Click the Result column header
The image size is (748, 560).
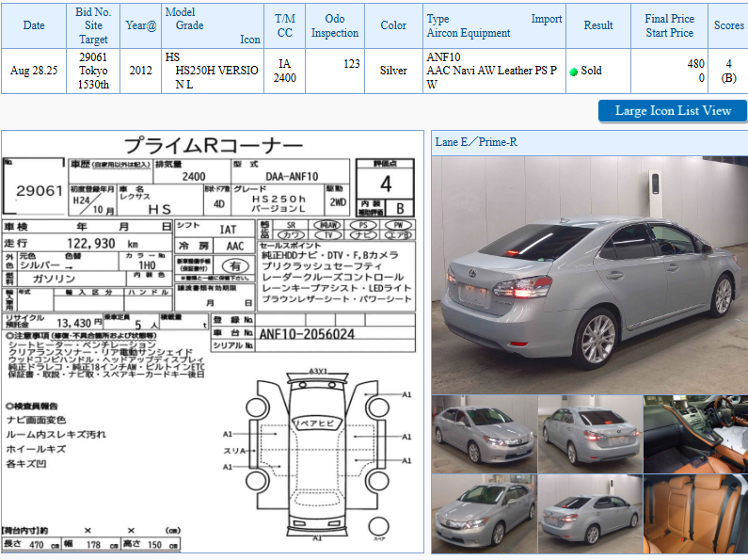point(598,25)
